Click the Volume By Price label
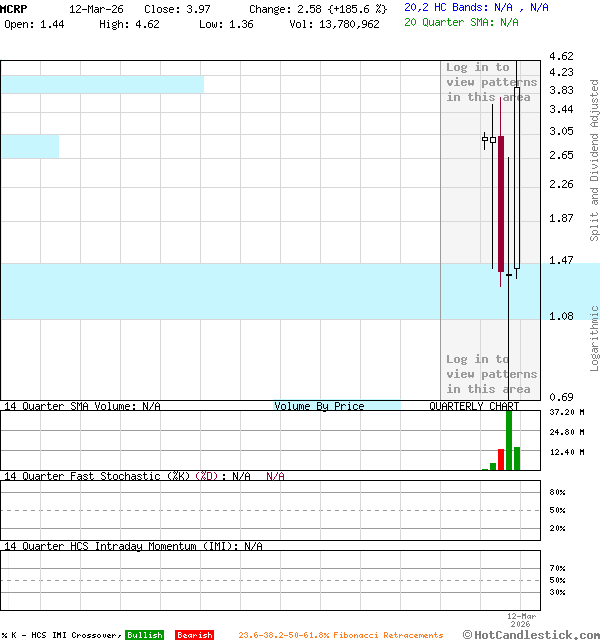Image resolution: width=600 pixels, height=640 pixels. (319, 406)
